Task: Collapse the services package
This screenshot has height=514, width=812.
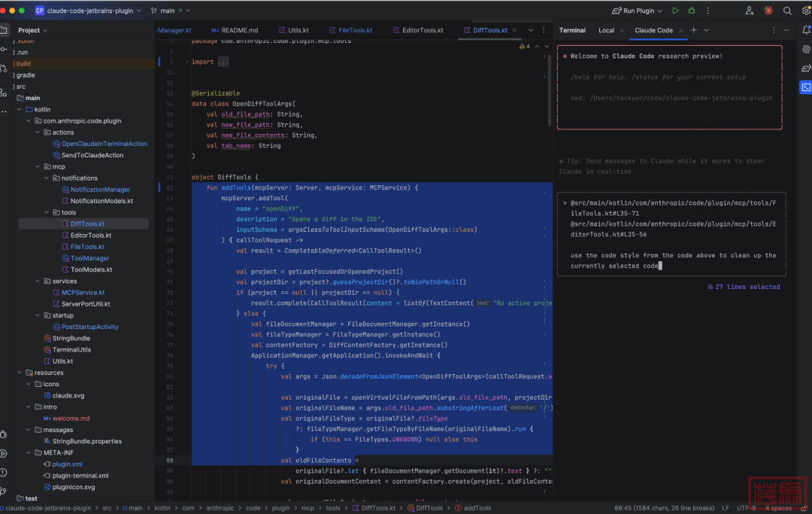Action: (x=38, y=281)
